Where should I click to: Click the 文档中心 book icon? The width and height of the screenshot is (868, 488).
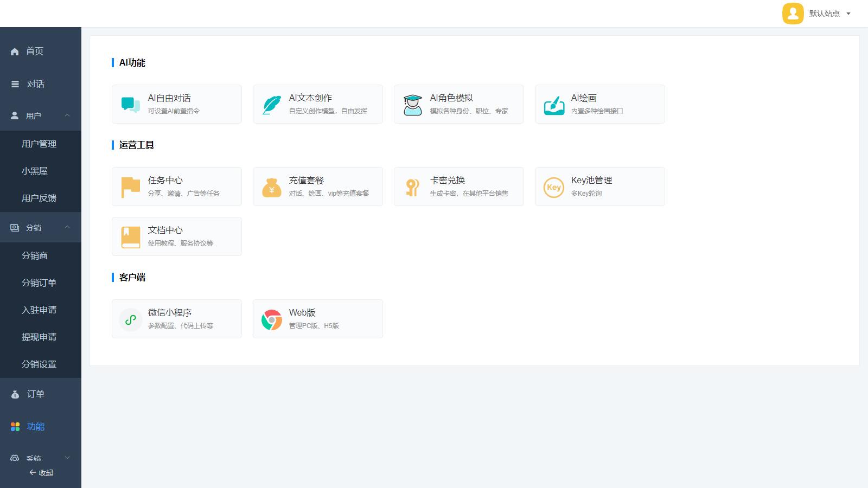pos(131,237)
